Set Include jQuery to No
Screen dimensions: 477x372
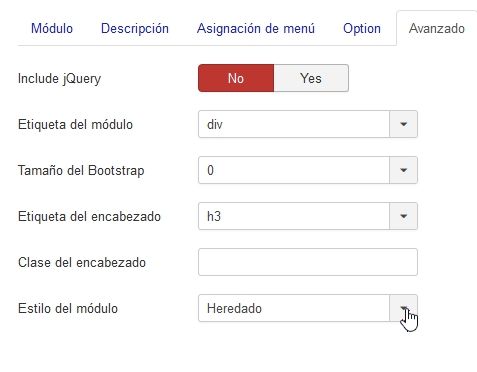click(236, 78)
